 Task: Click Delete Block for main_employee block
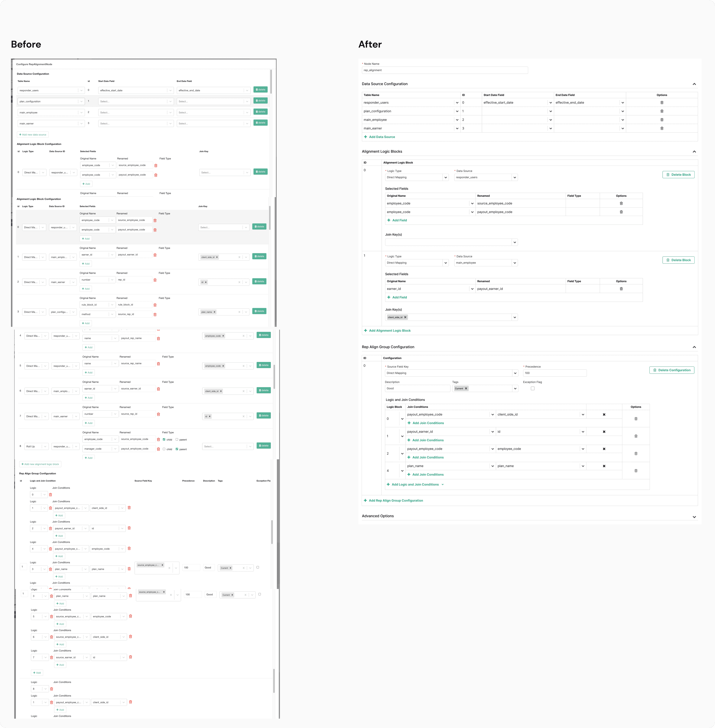(678, 260)
